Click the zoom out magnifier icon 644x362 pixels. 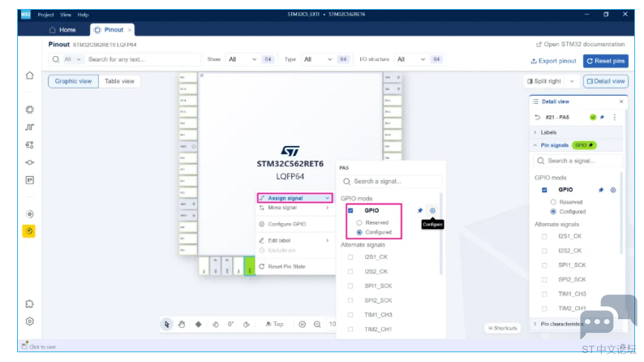(x=317, y=324)
